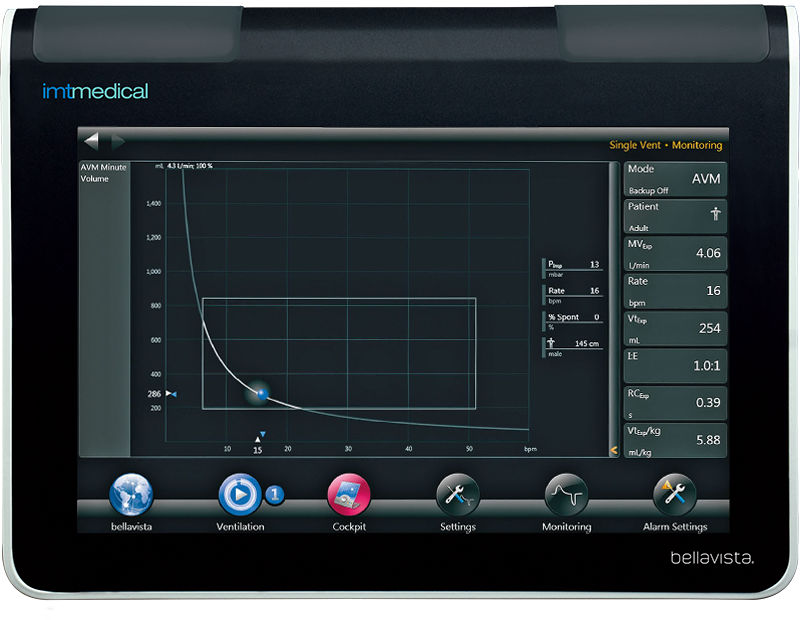Viewport: 800px width, 620px height.
Task: Select the VtExp 254 mL tile
Action: click(x=675, y=328)
